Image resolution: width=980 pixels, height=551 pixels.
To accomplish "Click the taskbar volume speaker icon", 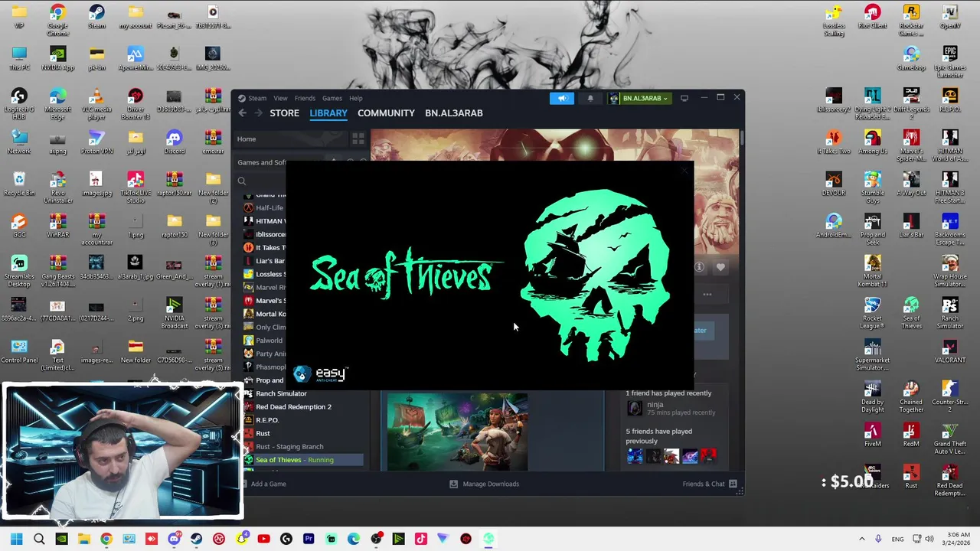I will 929,539.
